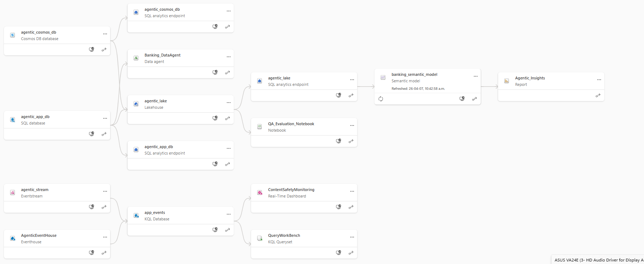Click the Report icon on Agentic_Insights
This screenshot has width=644, height=264.
point(506,80)
